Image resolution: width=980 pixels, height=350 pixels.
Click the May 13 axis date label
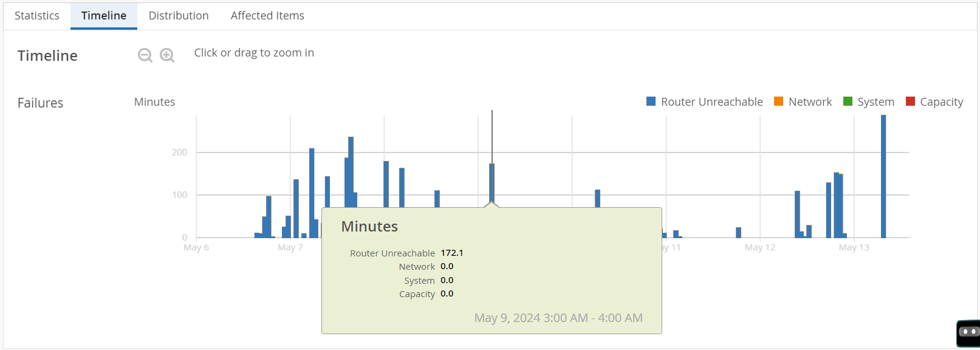[x=854, y=247]
